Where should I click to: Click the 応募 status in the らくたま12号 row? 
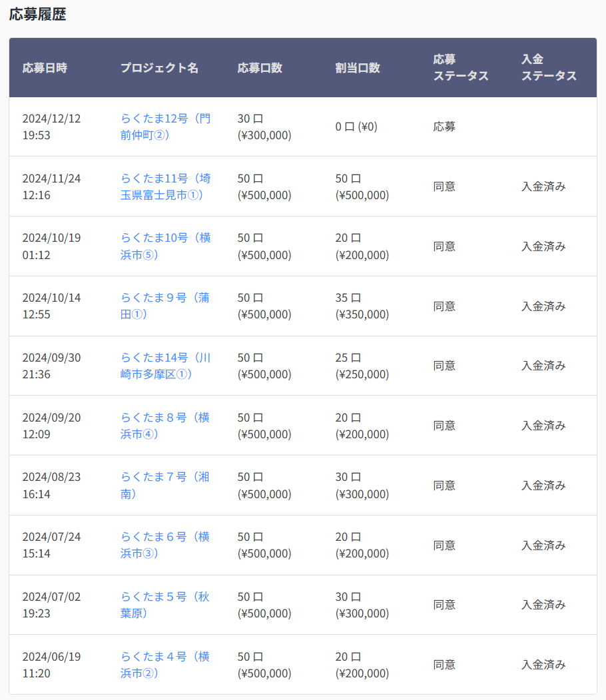pyautogui.click(x=444, y=127)
